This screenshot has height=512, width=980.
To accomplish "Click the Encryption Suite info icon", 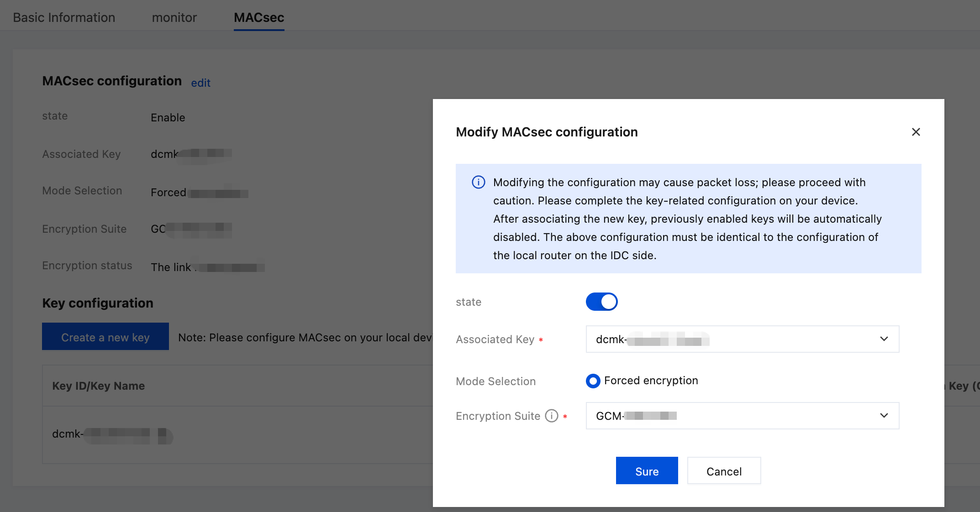I will [x=552, y=416].
